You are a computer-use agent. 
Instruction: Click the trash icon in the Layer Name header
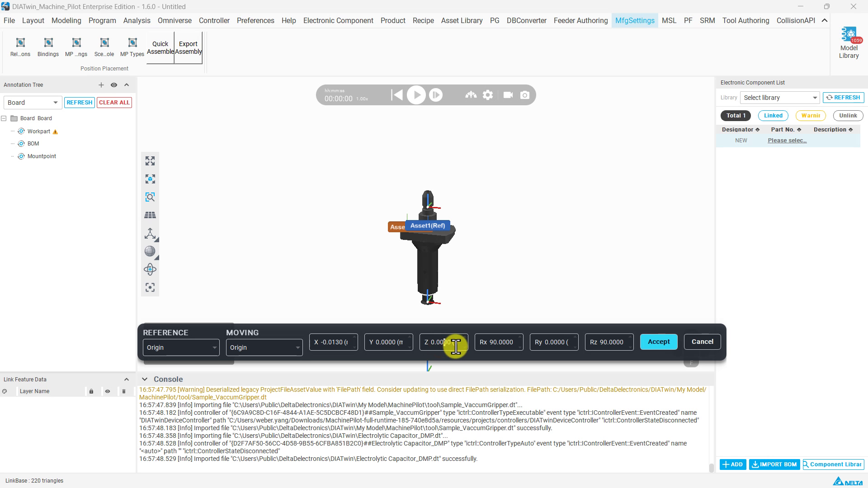(x=124, y=391)
